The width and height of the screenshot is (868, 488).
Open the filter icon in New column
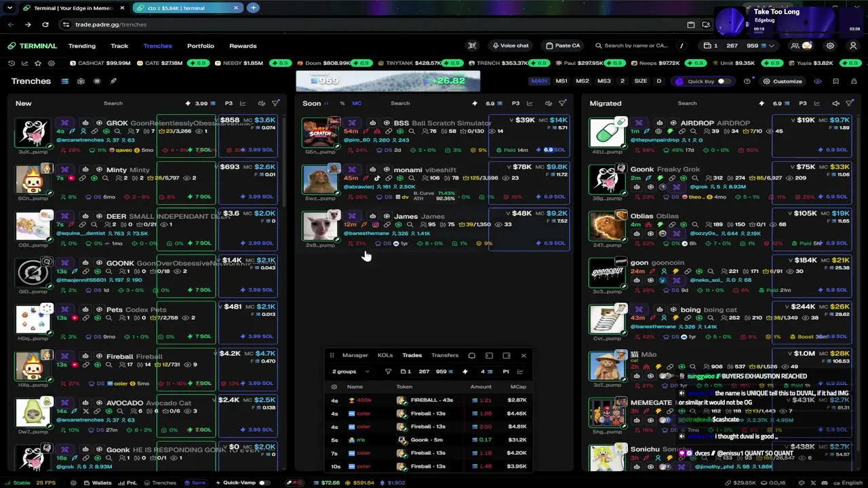(x=275, y=104)
